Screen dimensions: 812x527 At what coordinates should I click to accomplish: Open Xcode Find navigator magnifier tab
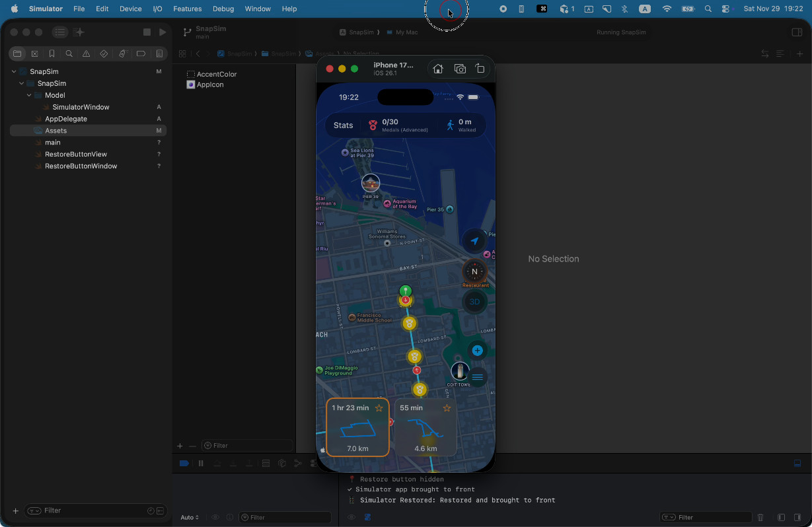(x=69, y=53)
